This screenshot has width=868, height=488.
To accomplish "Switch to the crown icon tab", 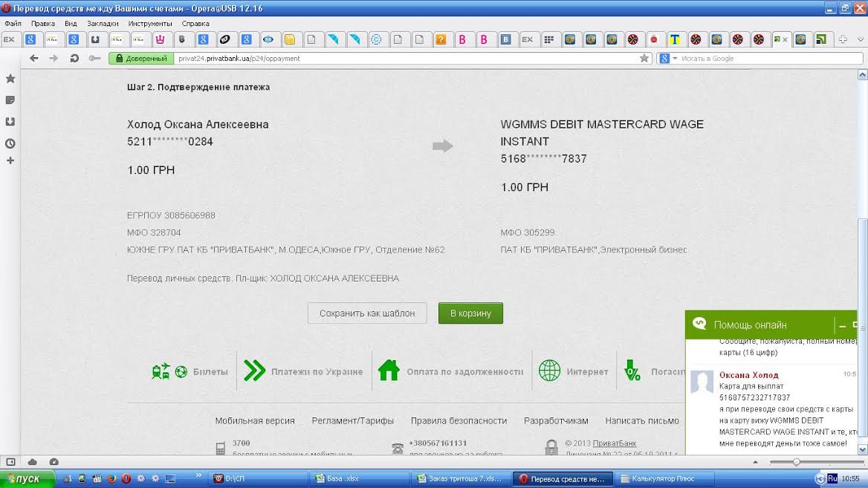I will [x=160, y=39].
